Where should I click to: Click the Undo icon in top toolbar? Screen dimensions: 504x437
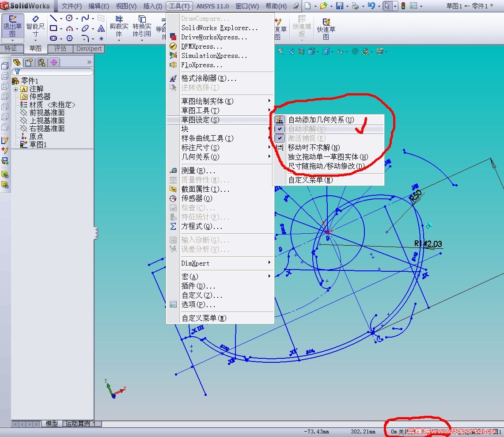coord(371,5)
